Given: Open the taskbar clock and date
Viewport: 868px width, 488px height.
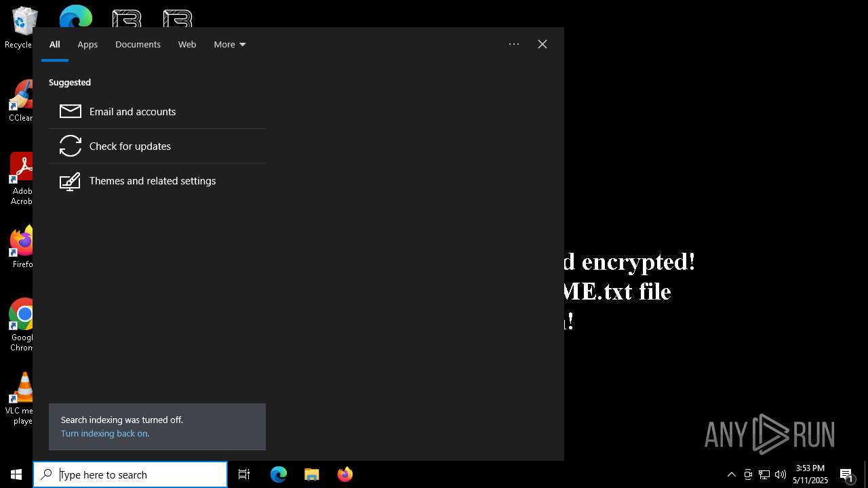Looking at the screenshot, I should pos(810,474).
